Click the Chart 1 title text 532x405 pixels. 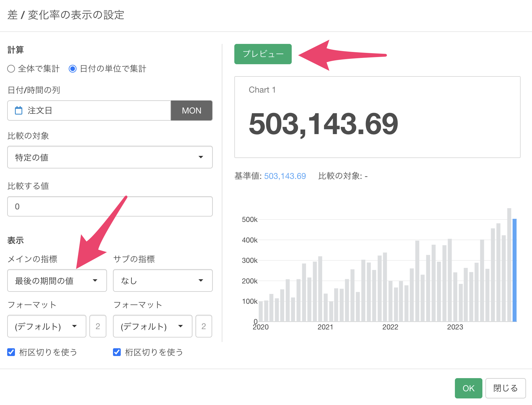pos(262,90)
